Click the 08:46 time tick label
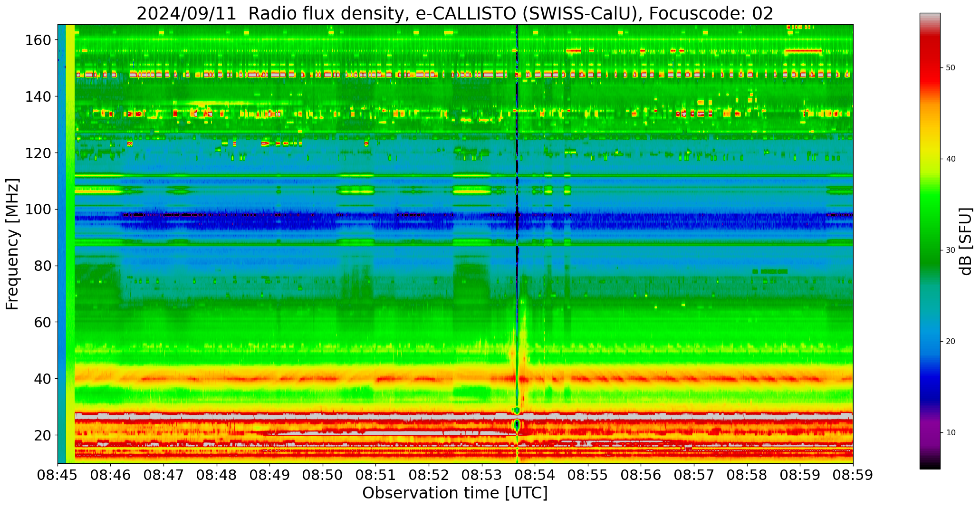The height and width of the screenshot is (507, 980). tap(111, 476)
